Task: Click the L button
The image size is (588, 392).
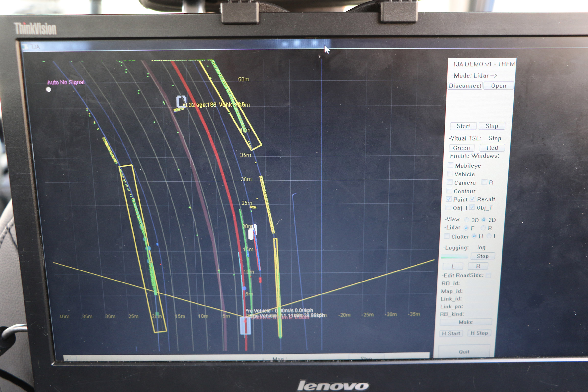Action: pyautogui.click(x=453, y=266)
